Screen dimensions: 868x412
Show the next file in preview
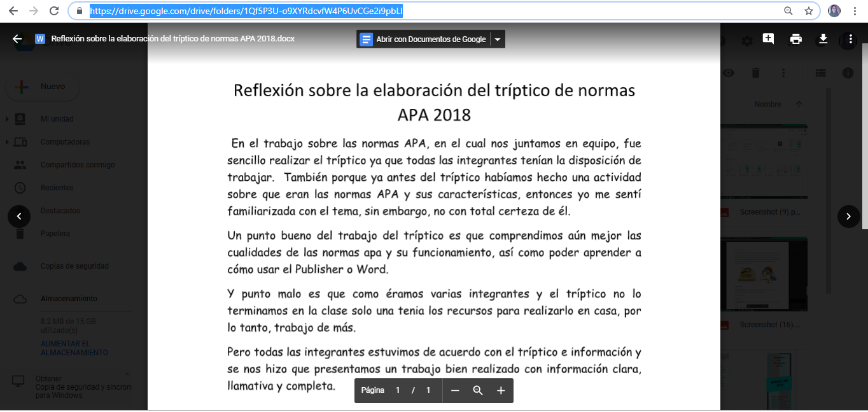click(x=849, y=217)
